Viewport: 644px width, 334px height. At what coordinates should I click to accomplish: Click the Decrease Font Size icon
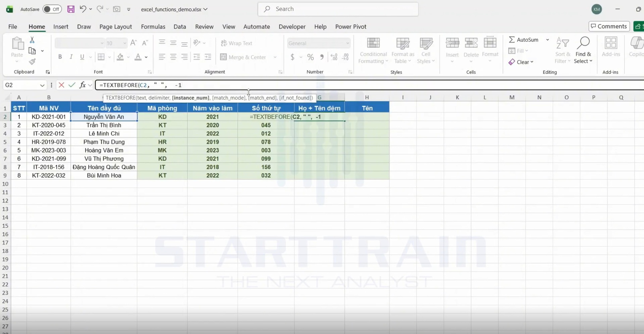tap(145, 43)
